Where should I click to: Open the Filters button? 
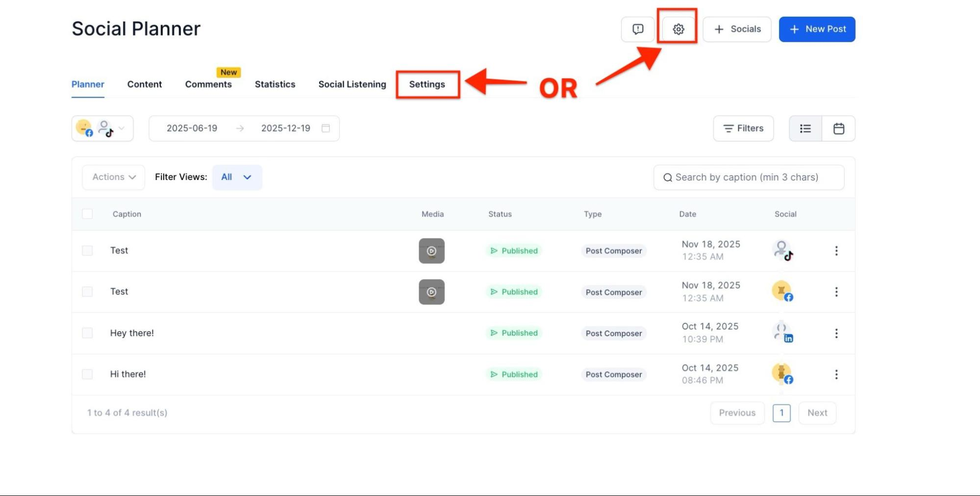coord(744,129)
